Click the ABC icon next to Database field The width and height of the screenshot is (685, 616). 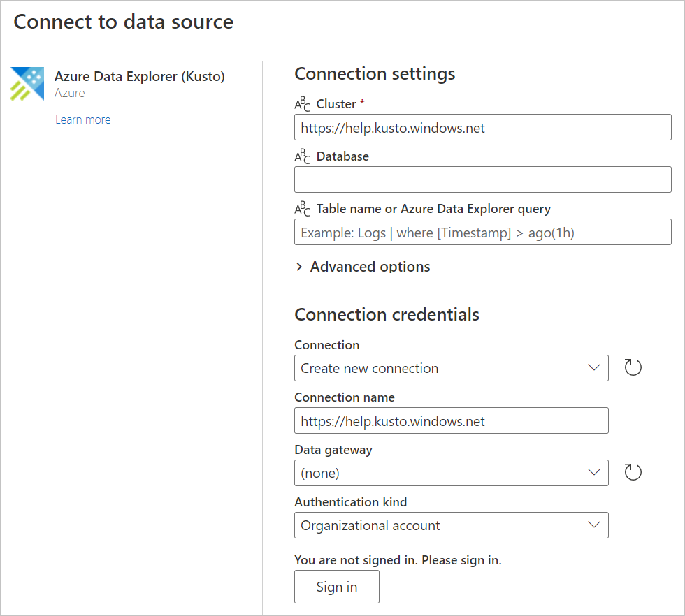pyautogui.click(x=302, y=156)
